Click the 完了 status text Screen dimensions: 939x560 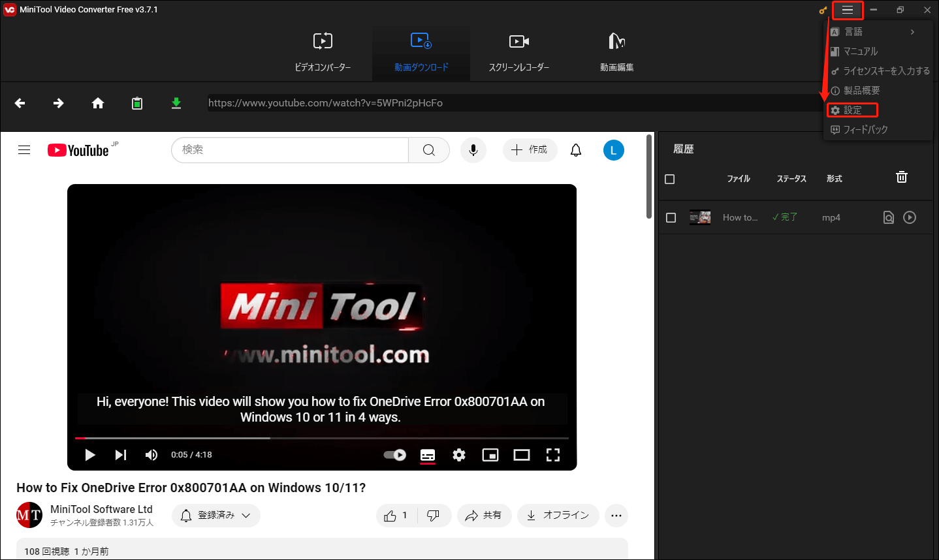[x=785, y=217]
